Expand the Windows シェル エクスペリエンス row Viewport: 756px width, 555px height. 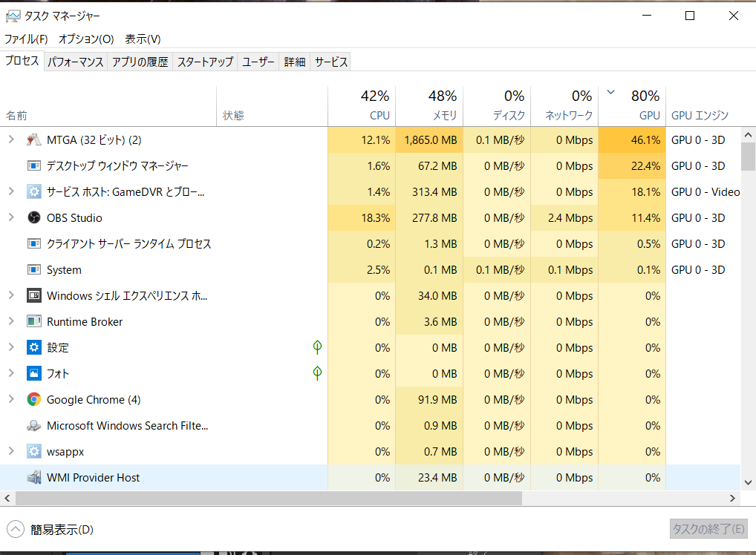pos(11,295)
